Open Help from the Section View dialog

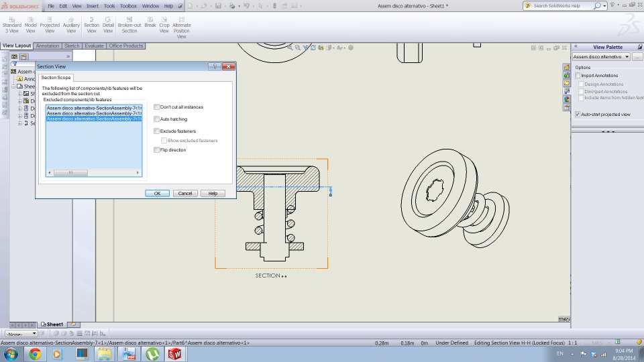click(x=213, y=193)
